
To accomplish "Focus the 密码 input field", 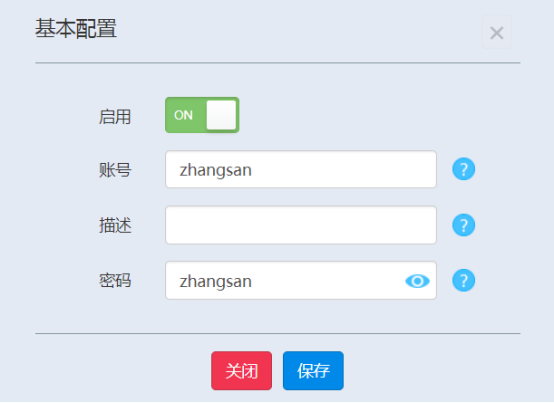I will (x=301, y=280).
